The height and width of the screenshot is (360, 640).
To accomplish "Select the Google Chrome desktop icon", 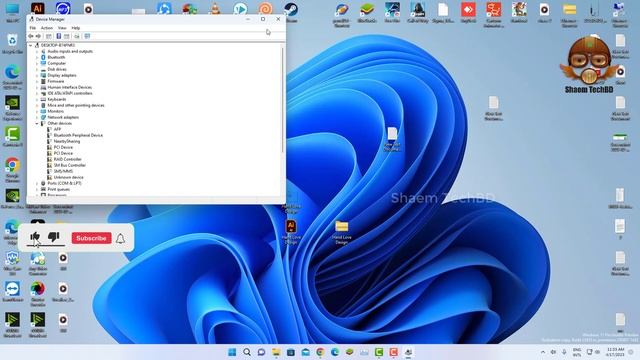I will point(12,170).
